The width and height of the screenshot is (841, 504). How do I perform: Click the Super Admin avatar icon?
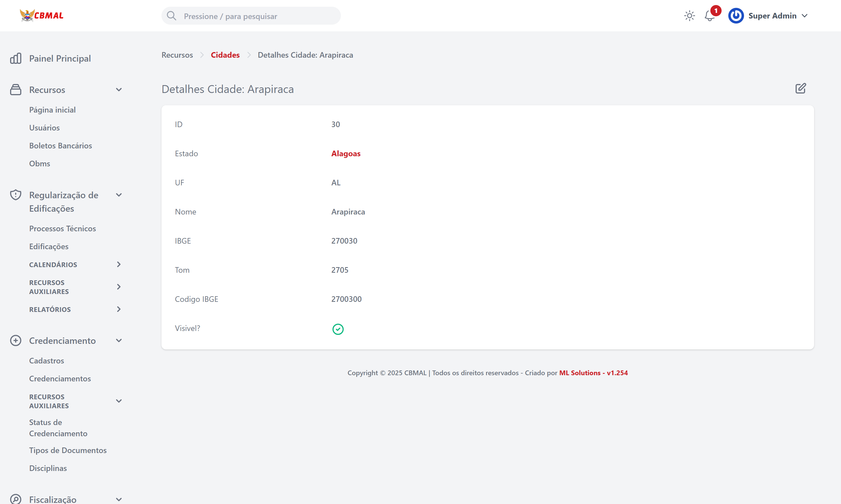click(736, 16)
